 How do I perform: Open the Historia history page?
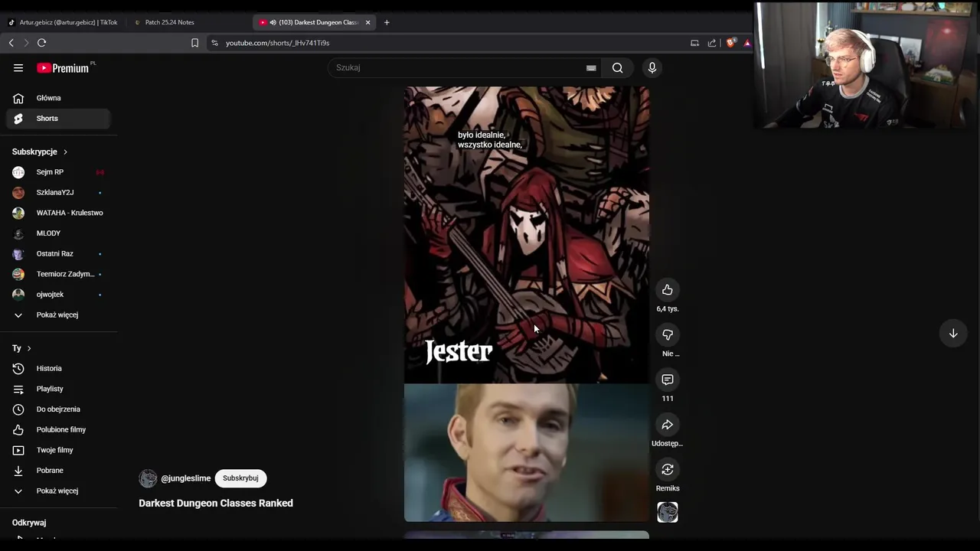point(58,369)
